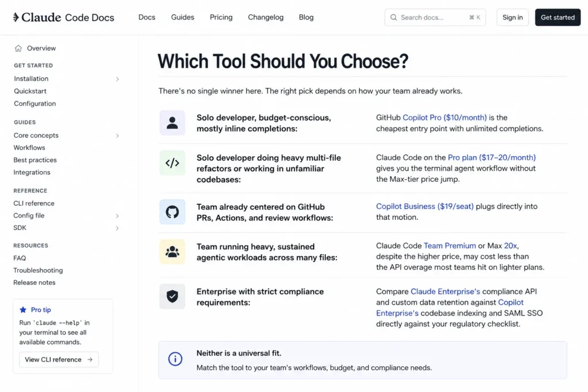588x392 pixels.
Task: Click the Get started button
Action: point(558,17)
